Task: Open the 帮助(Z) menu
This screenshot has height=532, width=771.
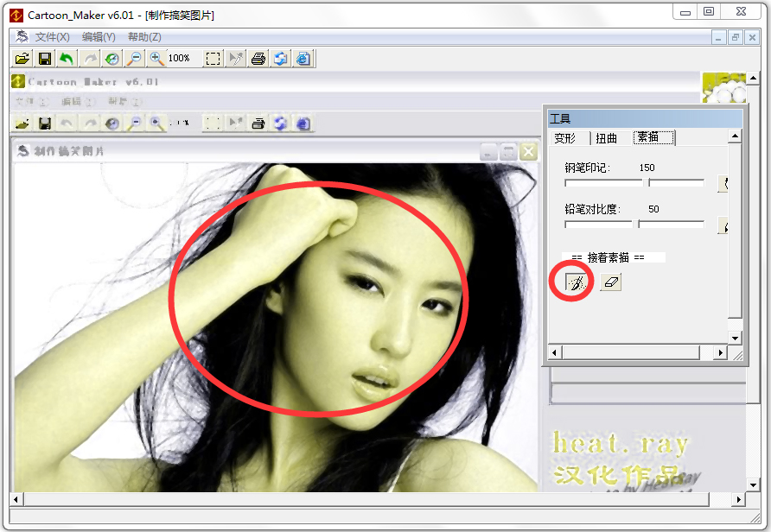Action: pyautogui.click(x=144, y=37)
